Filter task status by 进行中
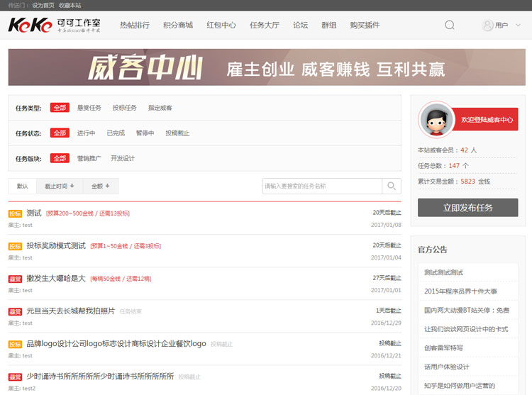Screen dimensions: 532x395 86,133
